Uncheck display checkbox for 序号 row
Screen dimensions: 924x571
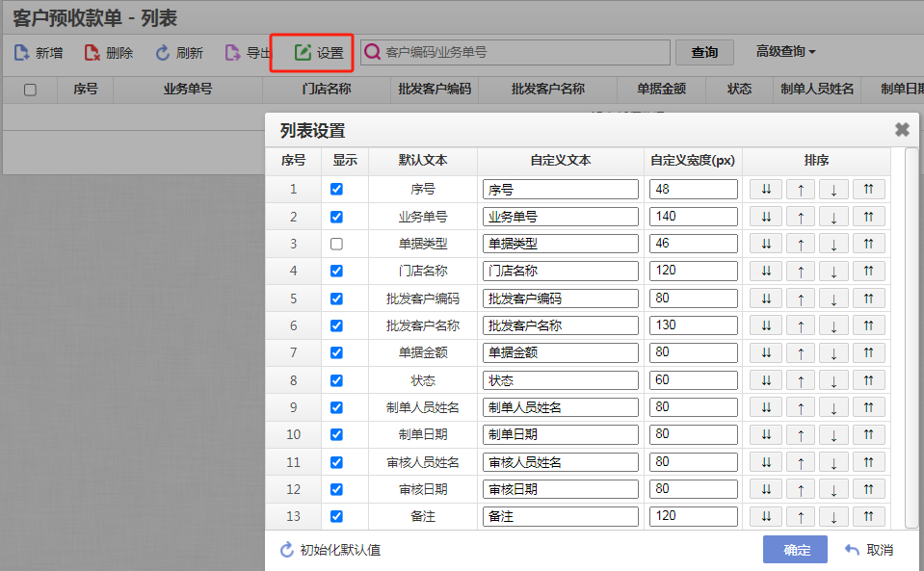(x=336, y=189)
